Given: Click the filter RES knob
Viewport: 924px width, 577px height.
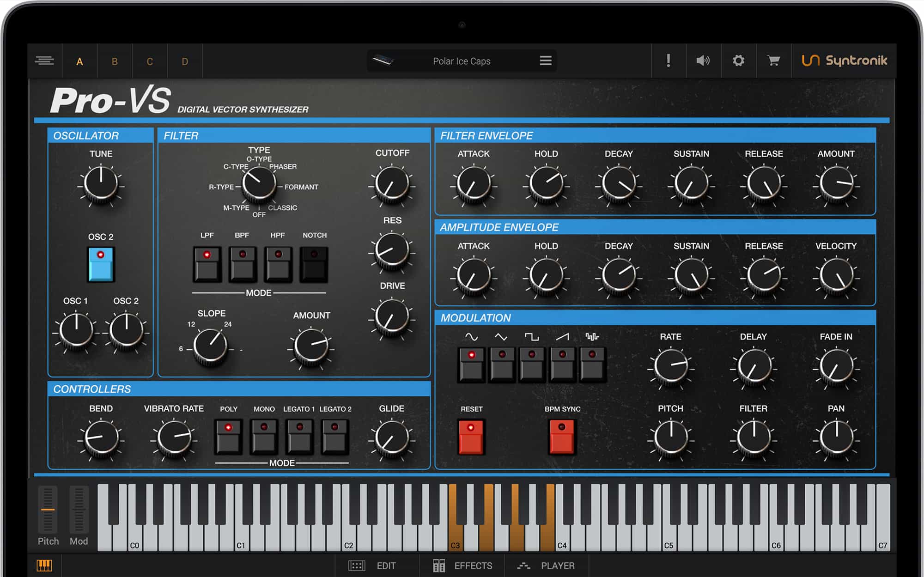Looking at the screenshot, I should pyautogui.click(x=392, y=250).
